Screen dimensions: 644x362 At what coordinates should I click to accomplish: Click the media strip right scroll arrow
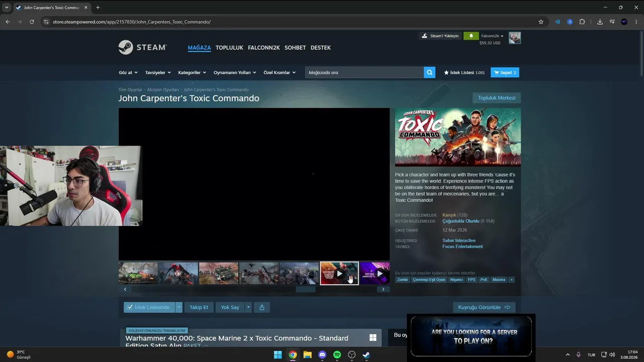[383, 289]
